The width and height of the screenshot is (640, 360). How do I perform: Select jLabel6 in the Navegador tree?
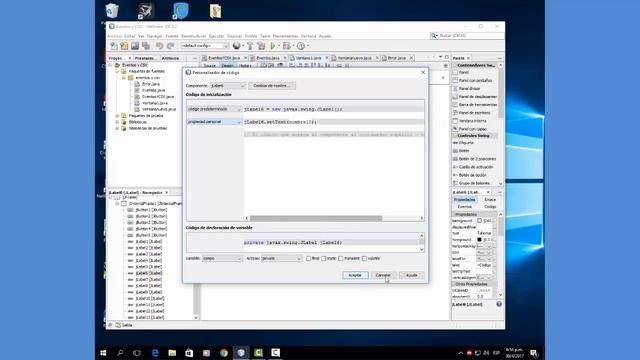coord(149,273)
